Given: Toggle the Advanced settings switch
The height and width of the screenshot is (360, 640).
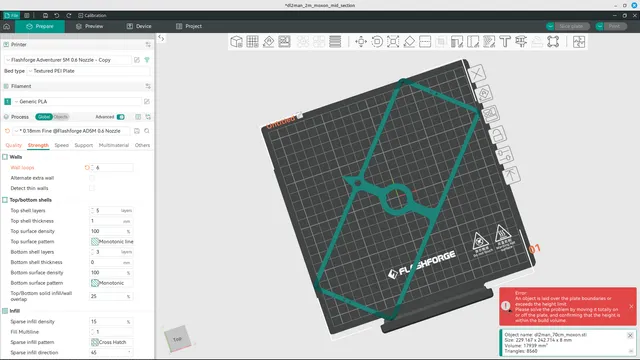Looking at the screenshot, I should pos(120,117).
